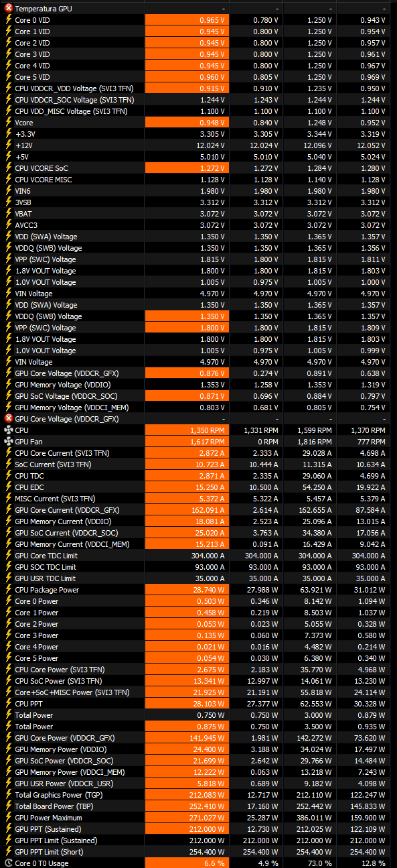The image size is (397, 868).
Task: Click lightning icon next to 3VSB
Action: coord(9,202)
